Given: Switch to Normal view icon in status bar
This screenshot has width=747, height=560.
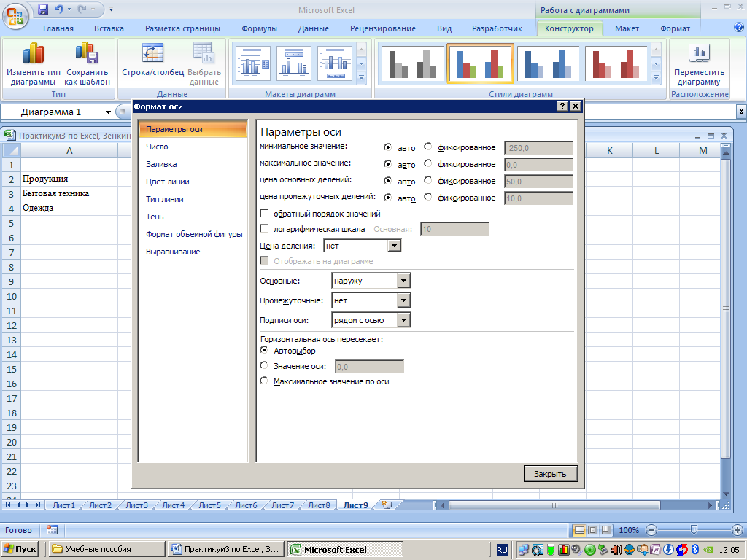Looking at the screenshot, I should tap(578, 530).
